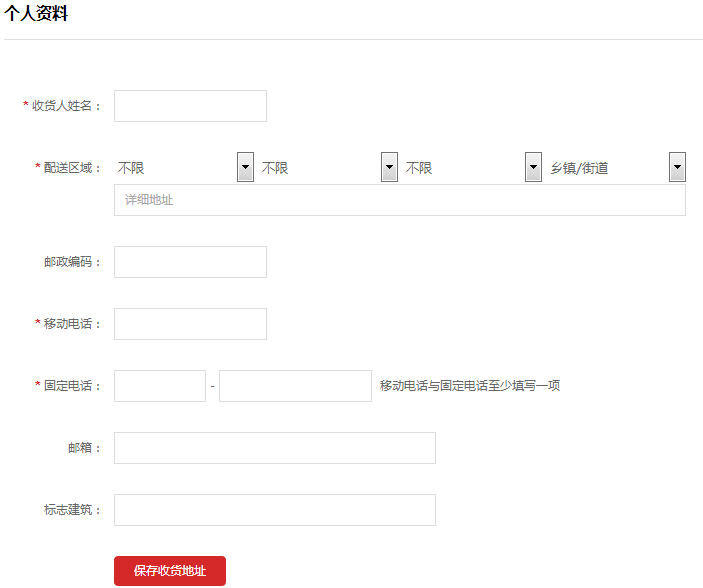The image size is (703, 588).
Task: Focus the 邮箱 email field
Action: tap(274, 448)
